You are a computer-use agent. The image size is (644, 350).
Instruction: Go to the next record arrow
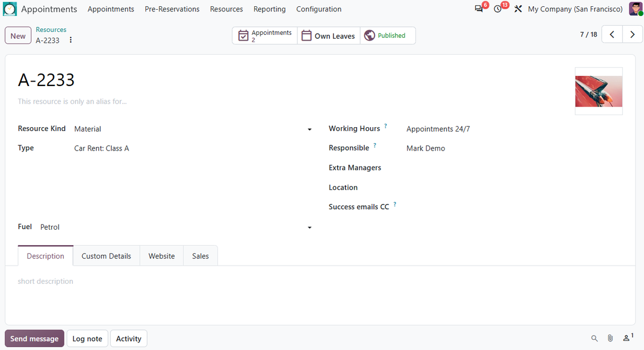click(x=632, y=35)
